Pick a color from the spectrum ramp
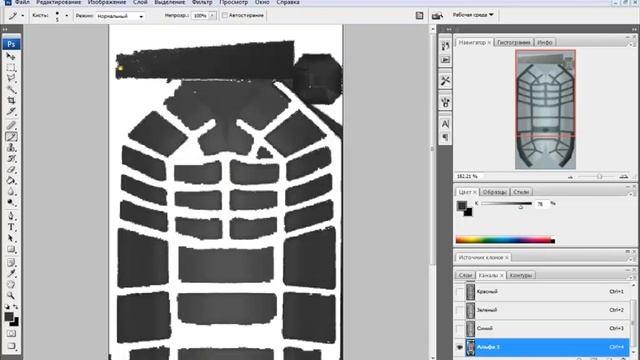The image size is (640, 360). click(x=505, y=240)
